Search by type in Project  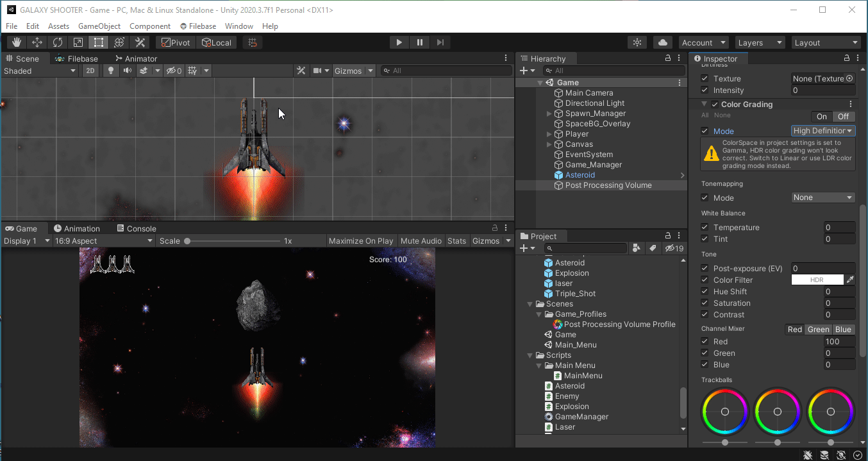[636, 248]
